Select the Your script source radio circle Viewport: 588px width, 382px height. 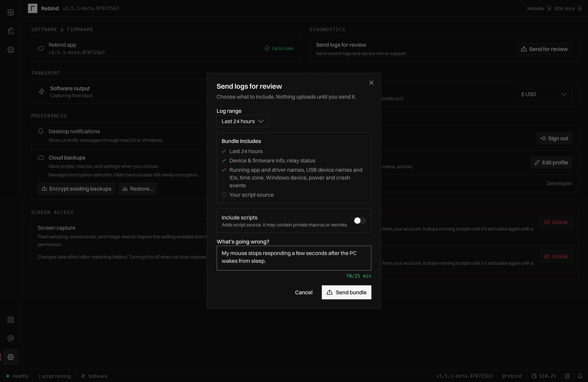[x=224, y=195]
